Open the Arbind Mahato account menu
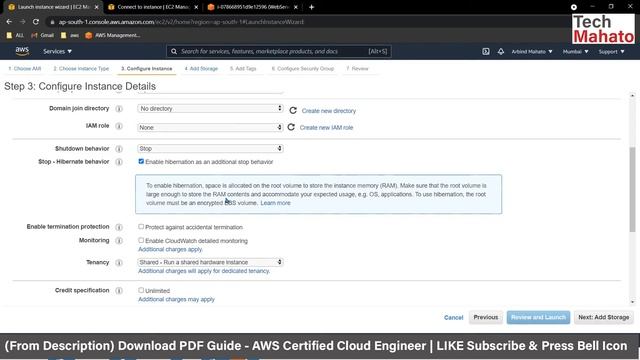The width and height of the screenshot is (640, 360). [532, 51]
